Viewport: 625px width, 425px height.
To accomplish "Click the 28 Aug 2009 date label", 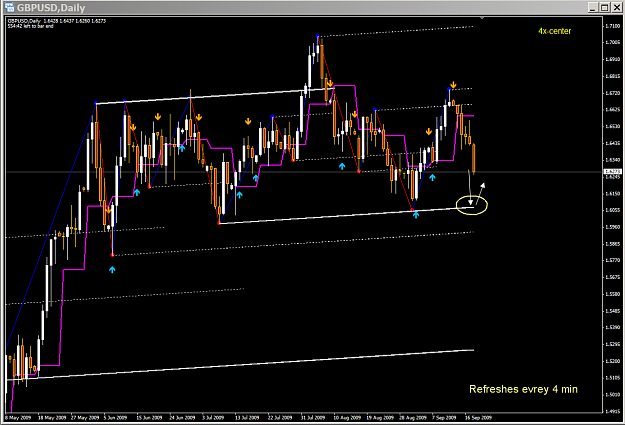I will 413,418.
